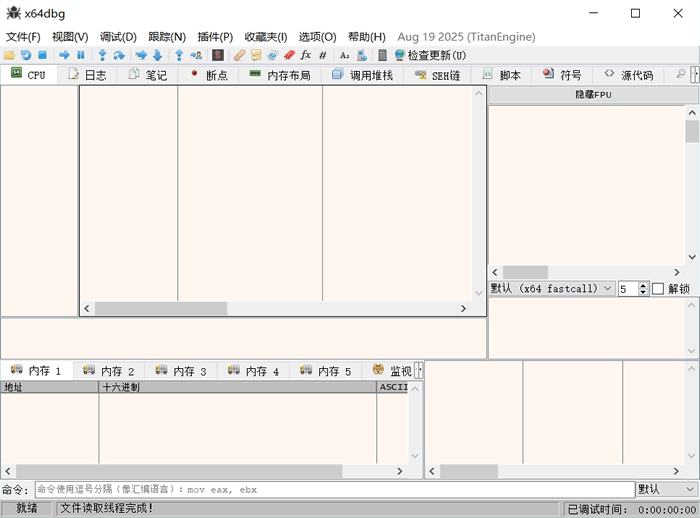The image size is (700, 518).
Task: Click the Trace Into icon
Action: (141, 55)
